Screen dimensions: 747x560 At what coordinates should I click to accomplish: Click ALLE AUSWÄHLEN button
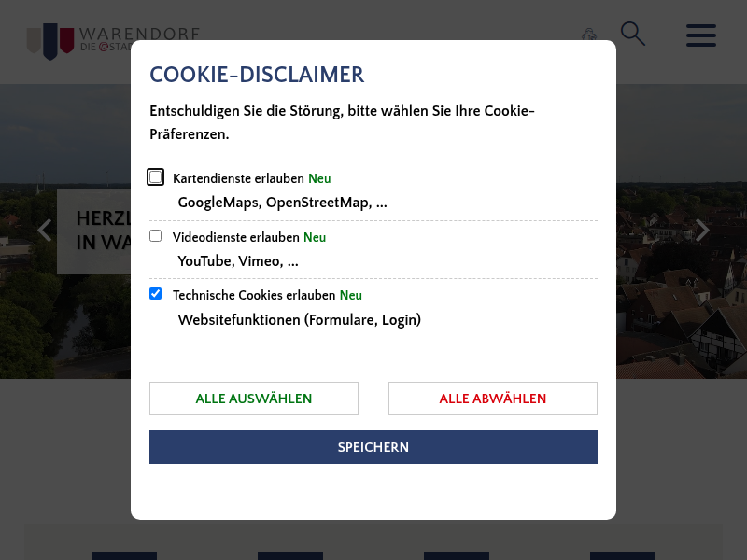(x=254, y=399)
